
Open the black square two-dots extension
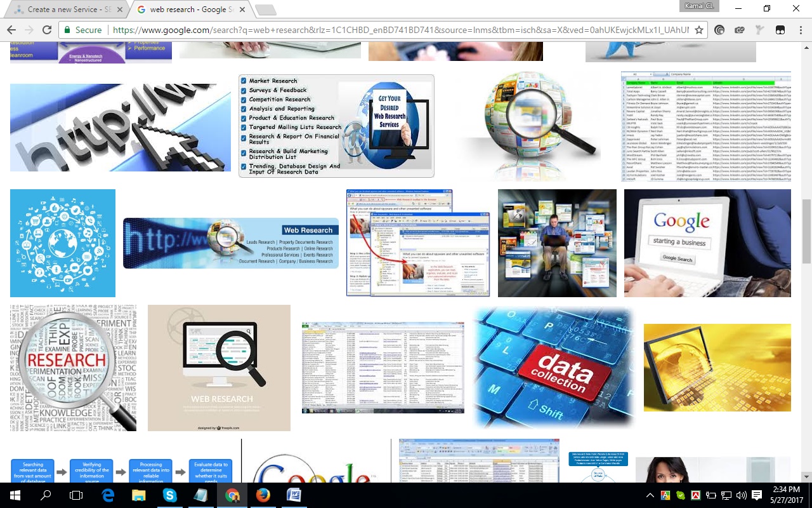point(780,30)
